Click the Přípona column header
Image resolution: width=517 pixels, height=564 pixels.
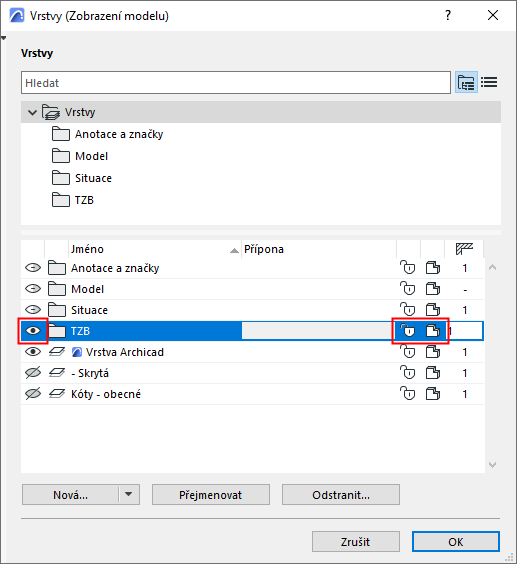tap(319, 249)
